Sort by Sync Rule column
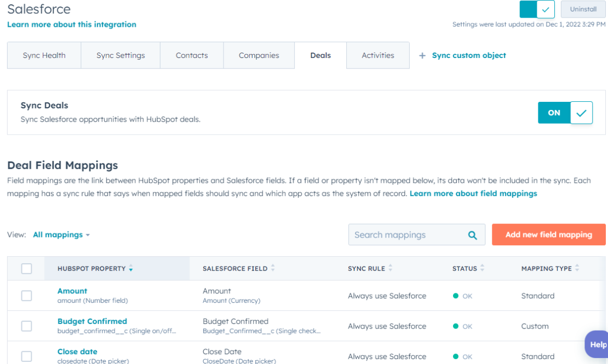Image resolution: width=608 pixels, height=364 pixels. (370, 268)
